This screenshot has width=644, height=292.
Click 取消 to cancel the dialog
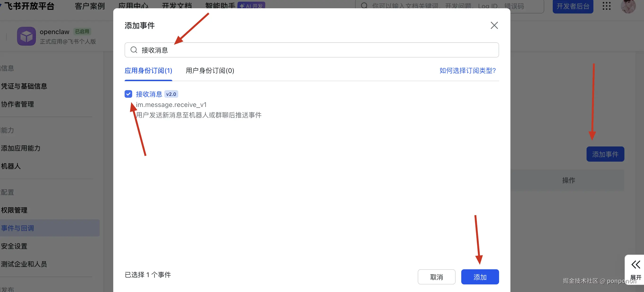pyautogui.click(x=436, y=277)
